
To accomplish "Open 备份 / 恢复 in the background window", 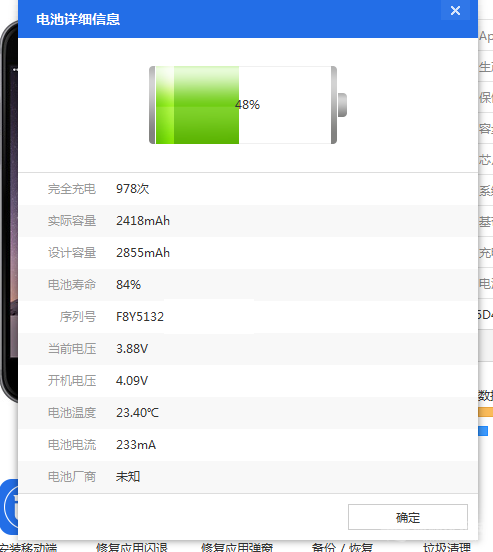I will (342, 547).
